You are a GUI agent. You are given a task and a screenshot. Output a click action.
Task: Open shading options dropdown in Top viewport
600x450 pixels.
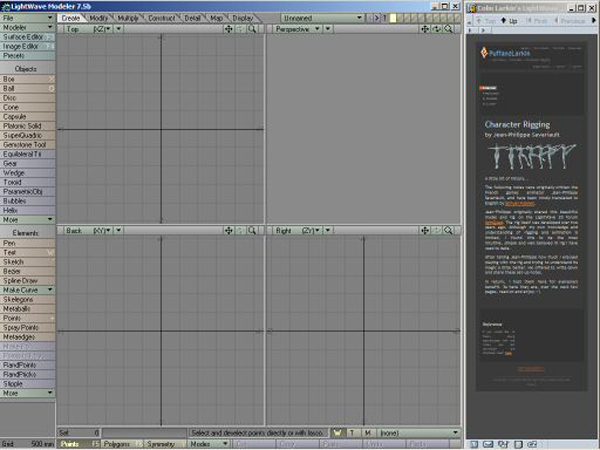[119, 29]
